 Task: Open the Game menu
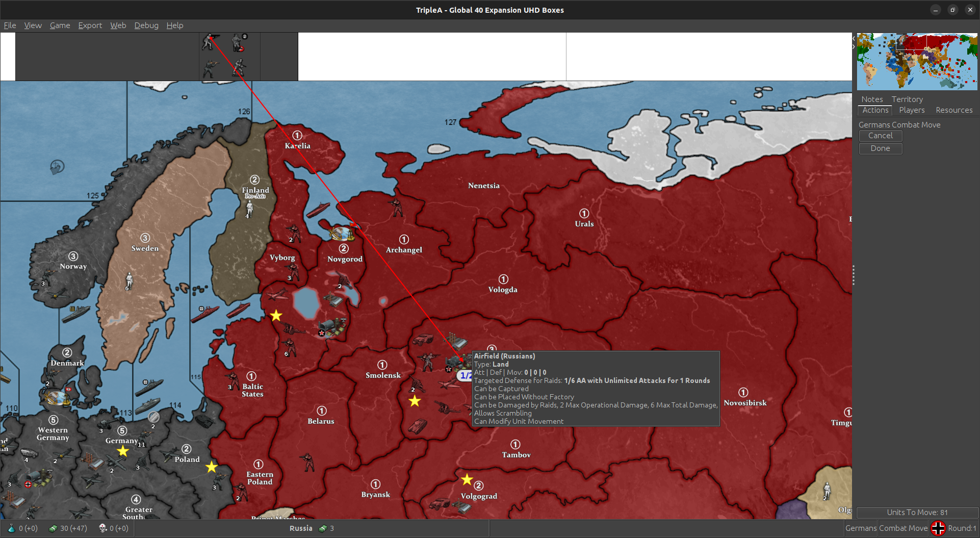[x=60, y=25]
